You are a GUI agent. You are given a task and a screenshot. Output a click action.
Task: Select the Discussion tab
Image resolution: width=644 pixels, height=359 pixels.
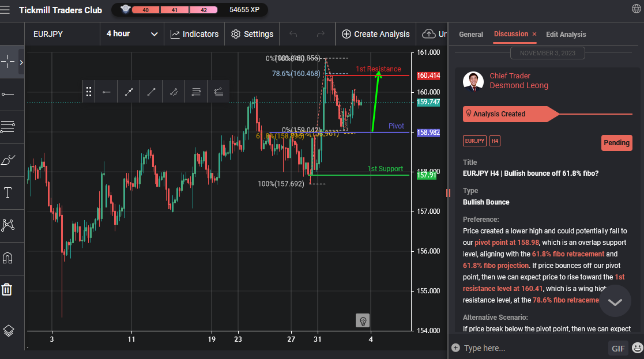[x=511, y=34]
